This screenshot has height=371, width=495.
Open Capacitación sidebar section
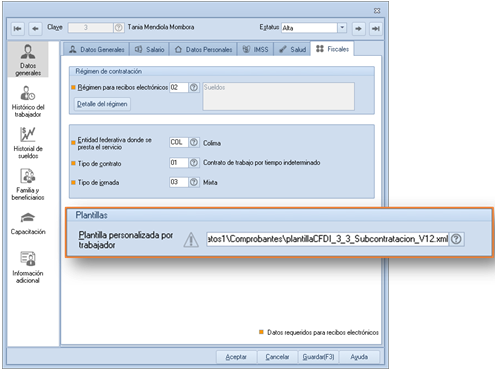click(28, 223)
